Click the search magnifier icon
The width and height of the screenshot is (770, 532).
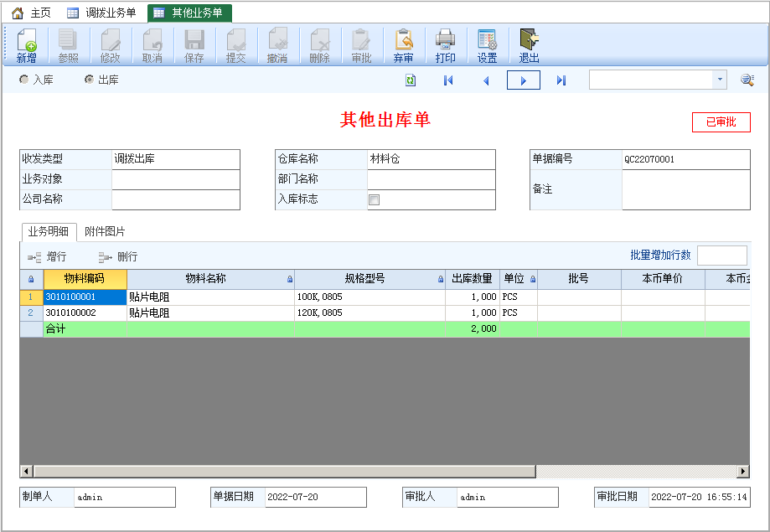pos(747,80)
